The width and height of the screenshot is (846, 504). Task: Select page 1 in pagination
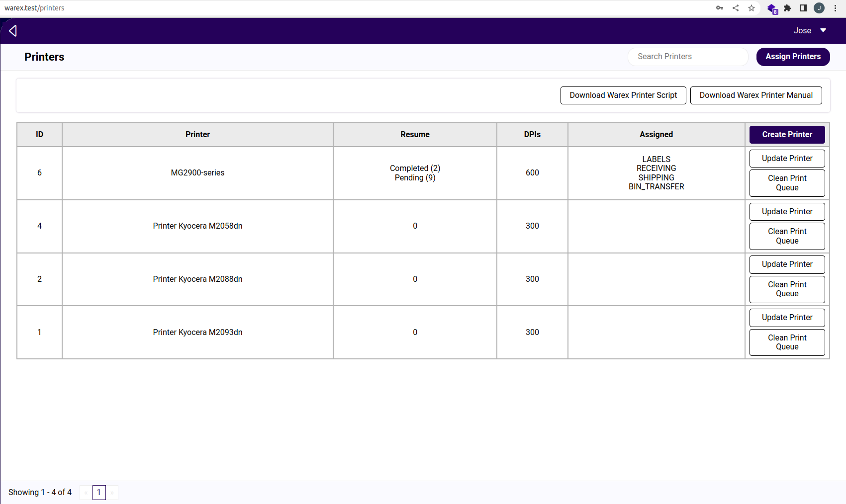(99, 493)
